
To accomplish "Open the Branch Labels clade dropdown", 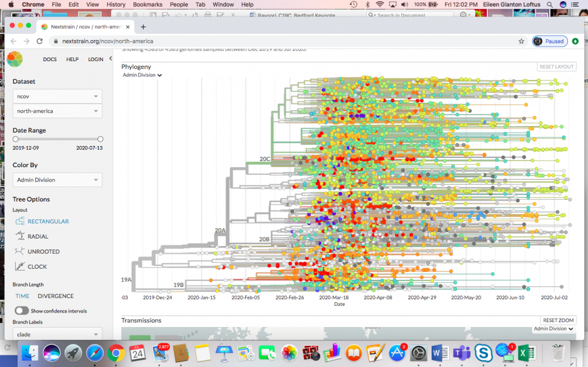I will click(58, 334).
